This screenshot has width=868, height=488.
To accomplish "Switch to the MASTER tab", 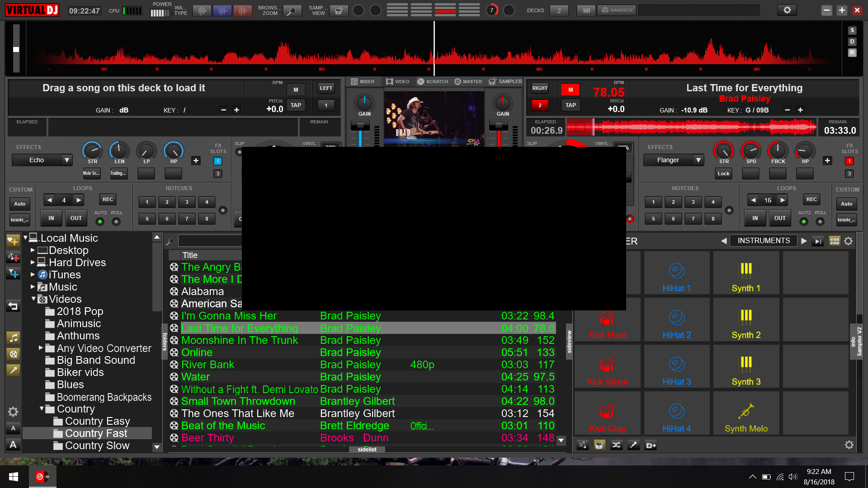I will tap(468, 82).
